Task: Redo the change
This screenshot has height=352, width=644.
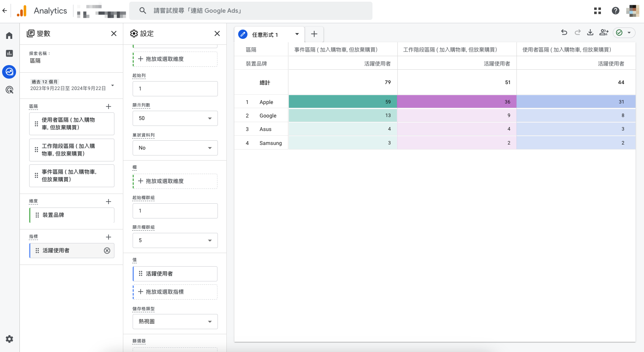Action: [578, 33]
